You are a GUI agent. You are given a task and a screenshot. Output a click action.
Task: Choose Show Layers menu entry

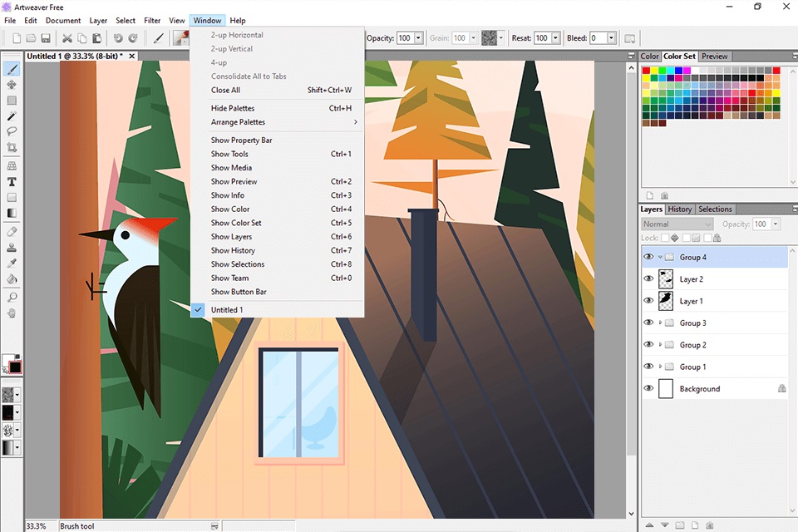(277, 237)
